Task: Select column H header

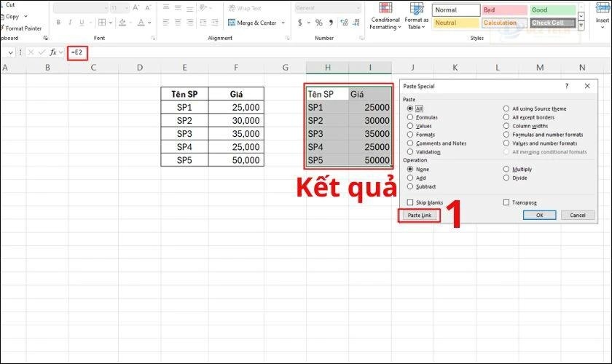Action: 327,68
